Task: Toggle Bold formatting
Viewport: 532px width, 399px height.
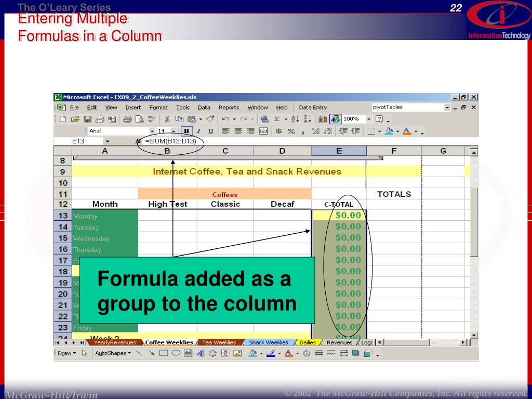Action: coord(187,131)
